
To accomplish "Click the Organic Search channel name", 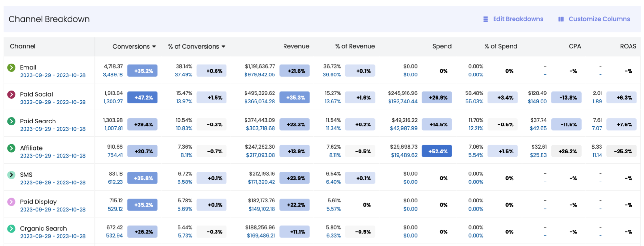I will click(x=43, y=229).
